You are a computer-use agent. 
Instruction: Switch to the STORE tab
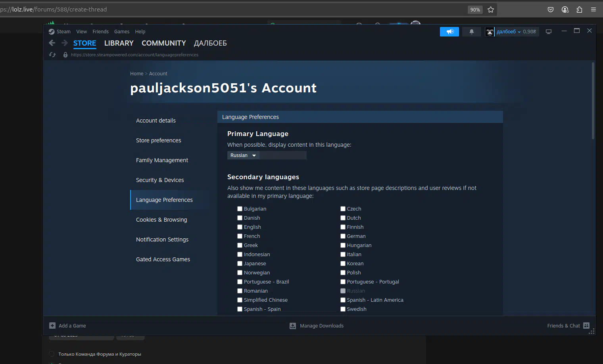point(85,43)
